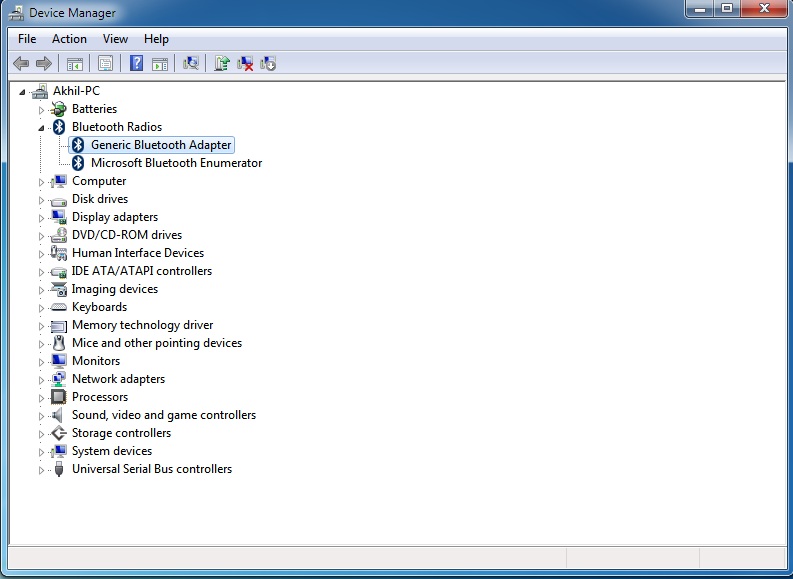The width and height of the screenshot is (793, 579).
Task: Click the Akhil-PC computer root icon
Action: [39, 92]
